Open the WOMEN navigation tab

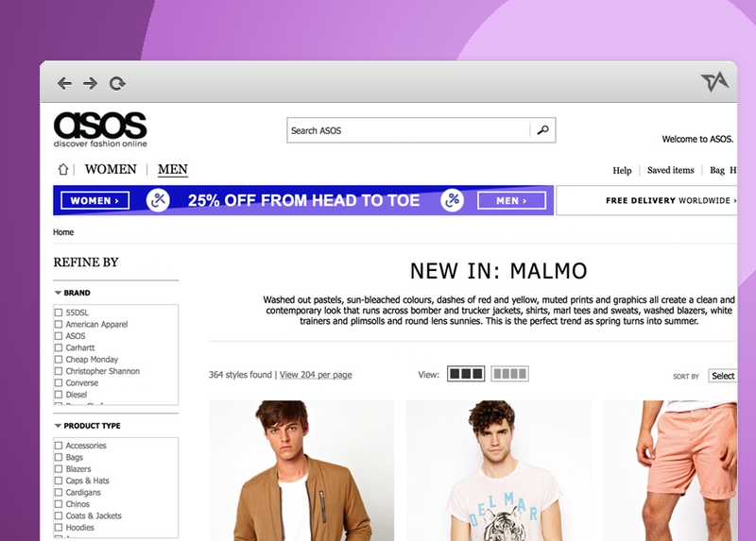click(111, 169)
